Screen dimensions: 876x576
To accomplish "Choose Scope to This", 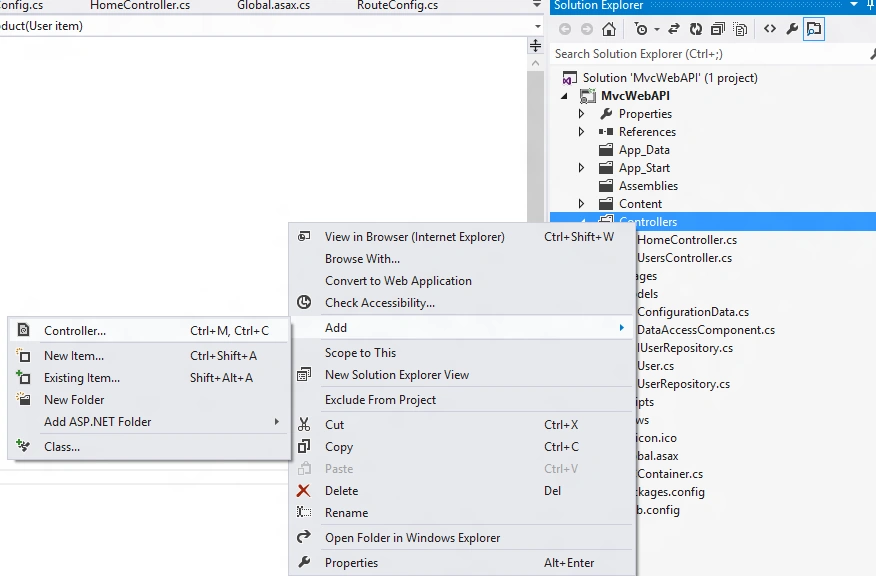I will tap(462, 353).
